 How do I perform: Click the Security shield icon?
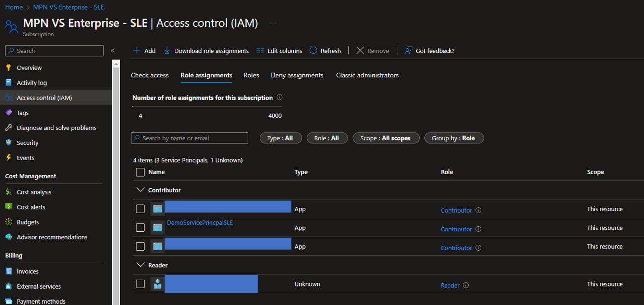[x=8, y=143]
